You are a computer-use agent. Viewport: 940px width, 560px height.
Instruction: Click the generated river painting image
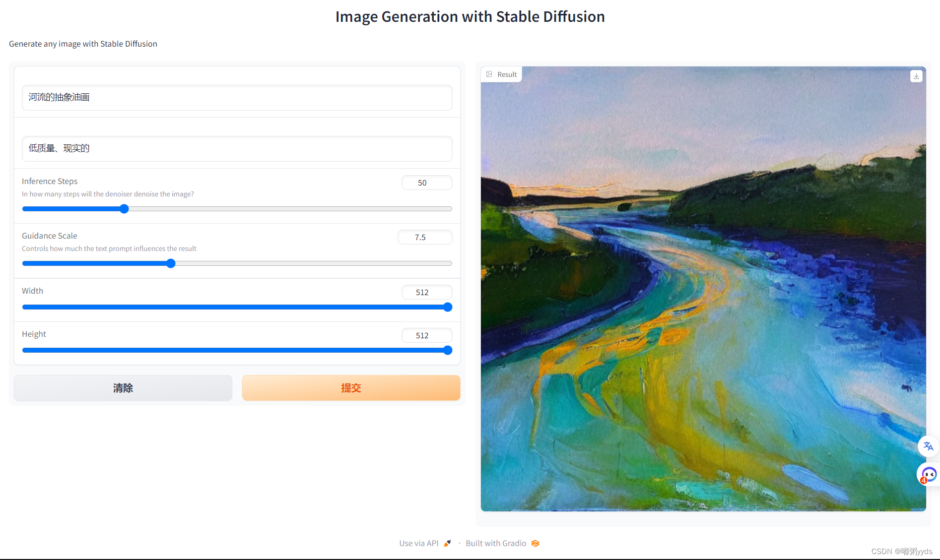pyautogui.click(x=703, y=298)
